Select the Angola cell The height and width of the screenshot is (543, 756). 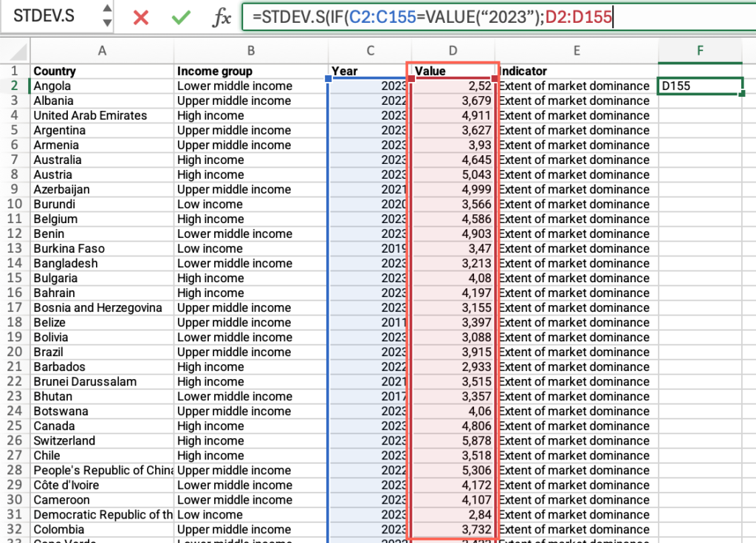tap(102, 86)
